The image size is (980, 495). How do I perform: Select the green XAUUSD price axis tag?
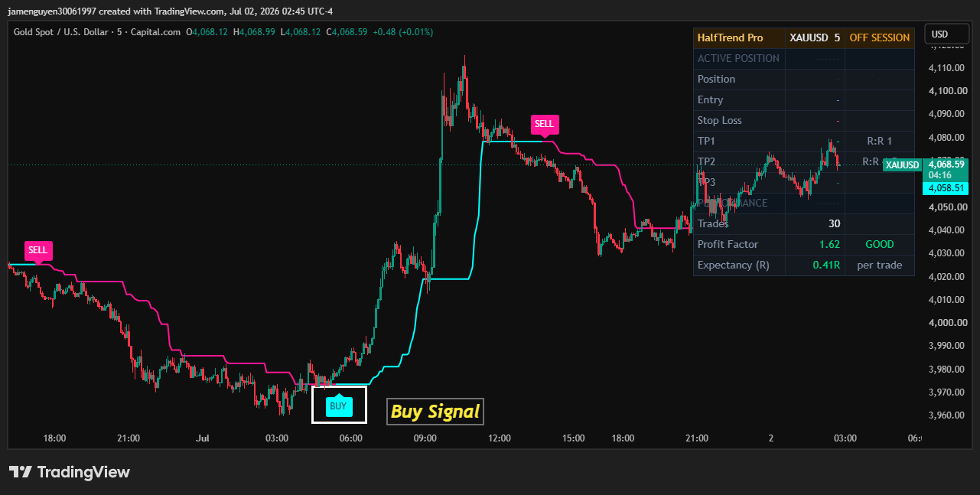(x=902, y=165)
